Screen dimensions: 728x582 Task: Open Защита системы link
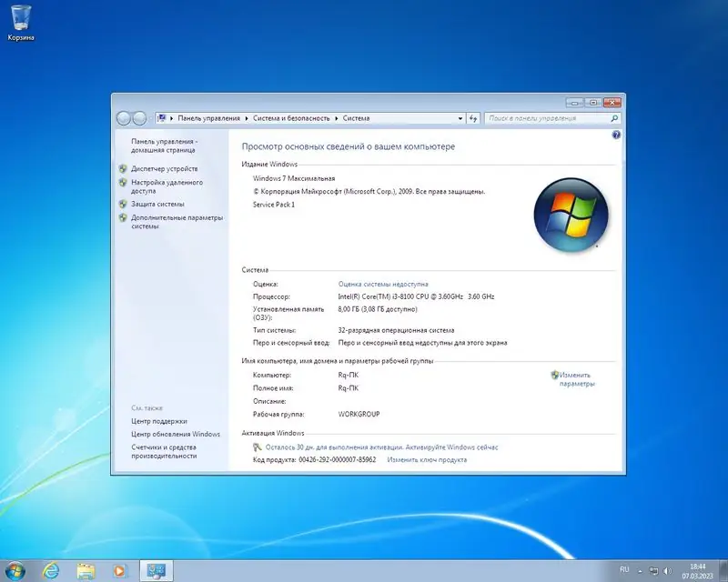point(157,205)
